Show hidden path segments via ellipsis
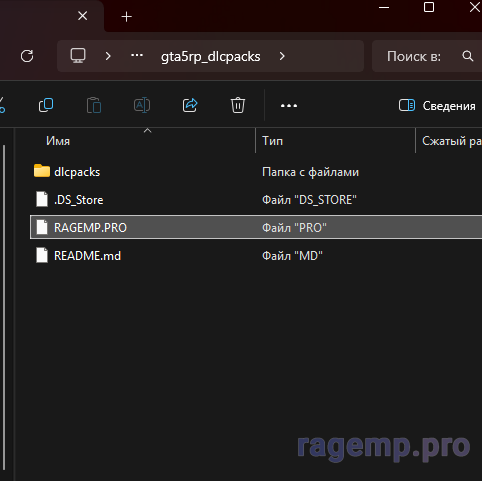Viewport: 482px width, 481px height. point(137,55)
